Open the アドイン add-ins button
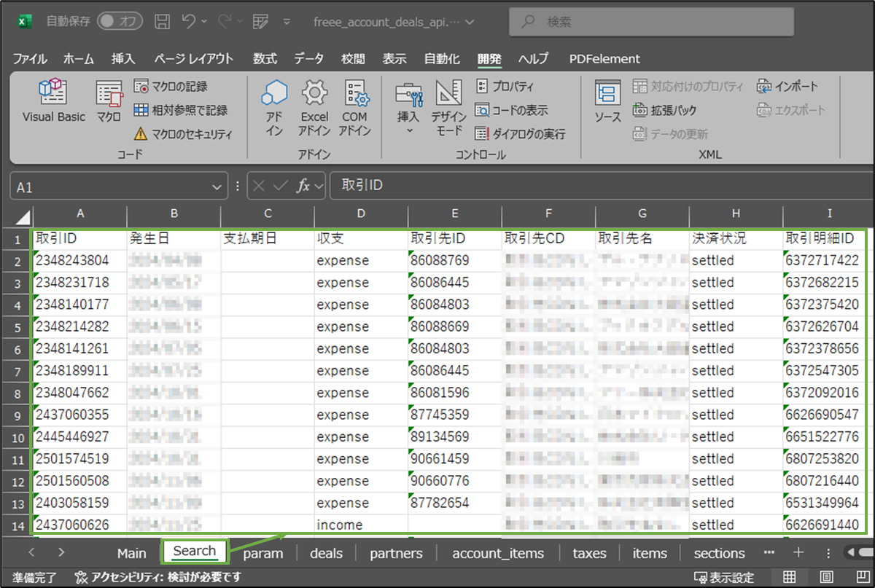Image resolution: width=875 pixels, height=588 pixels. [x=274, y=109]
